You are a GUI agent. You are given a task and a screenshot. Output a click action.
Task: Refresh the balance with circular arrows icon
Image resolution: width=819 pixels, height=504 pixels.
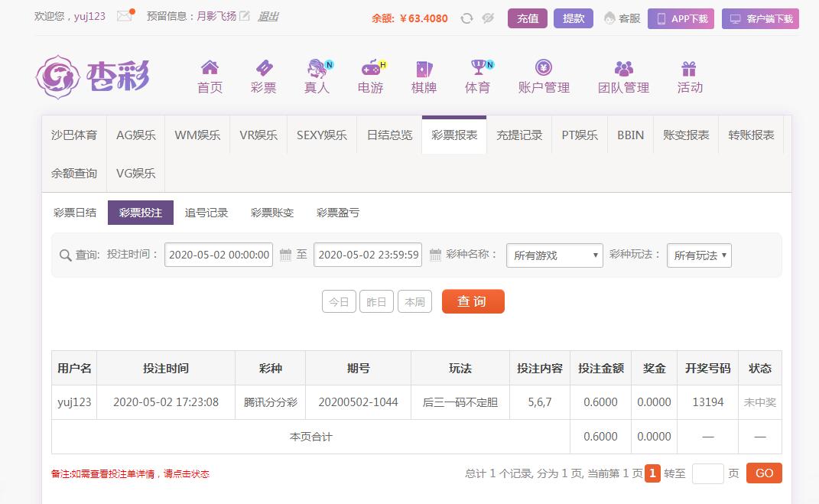(x=466, y=18)
